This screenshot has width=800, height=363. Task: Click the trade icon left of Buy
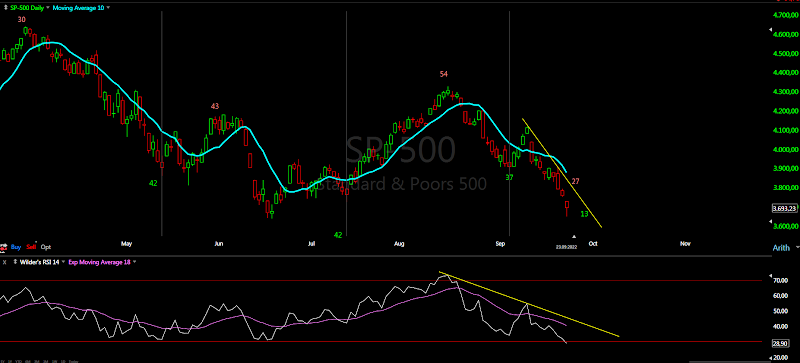tap(4, 247)
